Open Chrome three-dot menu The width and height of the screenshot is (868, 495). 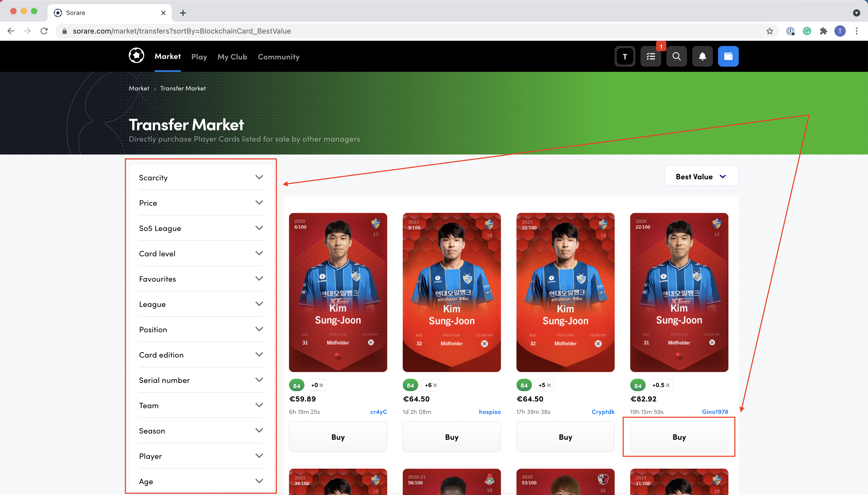pos(856,31)
